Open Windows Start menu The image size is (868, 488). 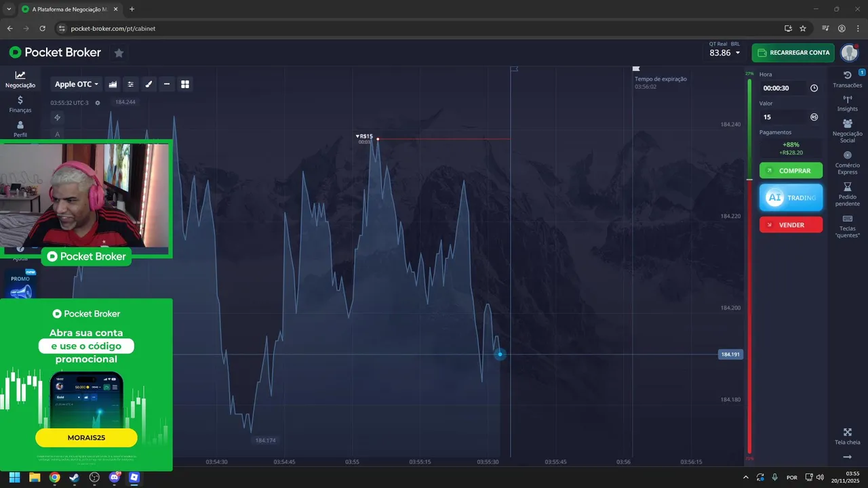coord(14,477)
